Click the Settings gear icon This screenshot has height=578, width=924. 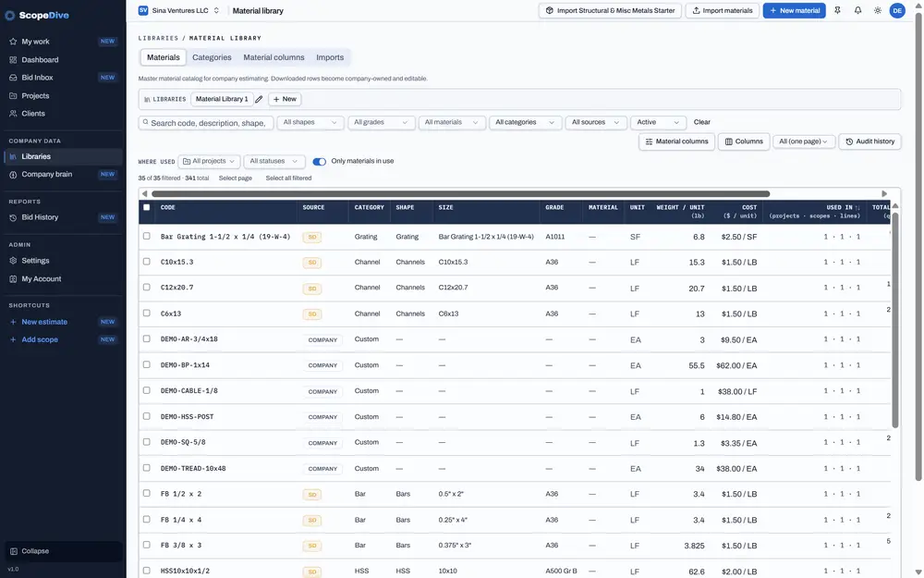[x=13, y=261]
